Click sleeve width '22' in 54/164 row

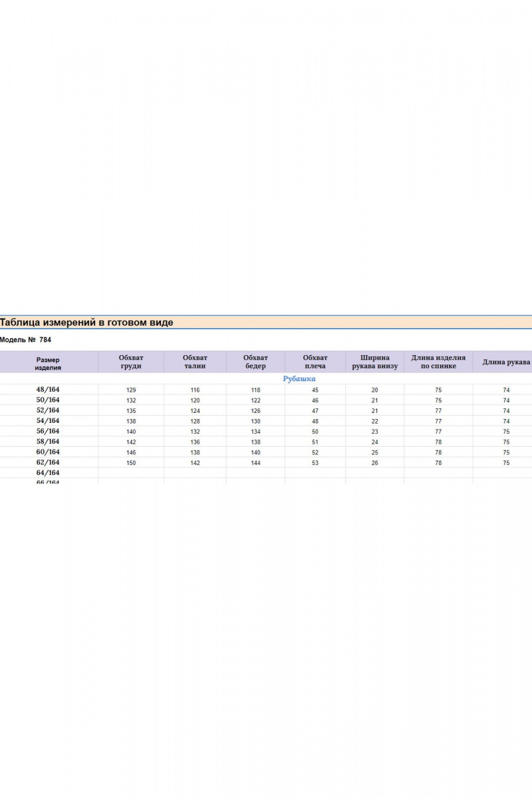375,421
